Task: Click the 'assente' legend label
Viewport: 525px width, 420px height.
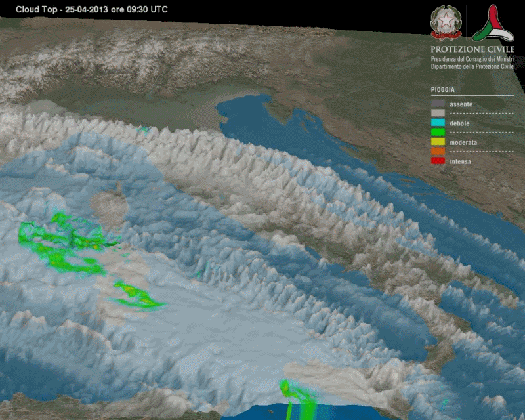Action: [461, 104]
